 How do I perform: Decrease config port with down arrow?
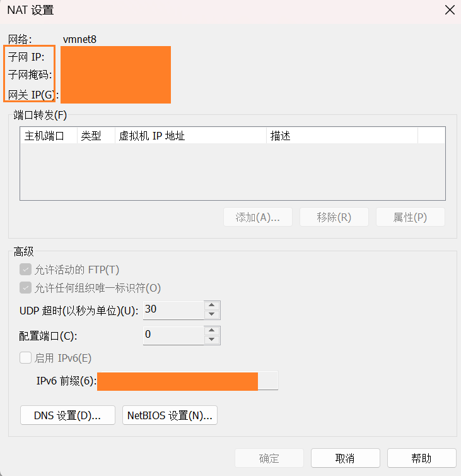pyautogui.click(x=212, y=340)
